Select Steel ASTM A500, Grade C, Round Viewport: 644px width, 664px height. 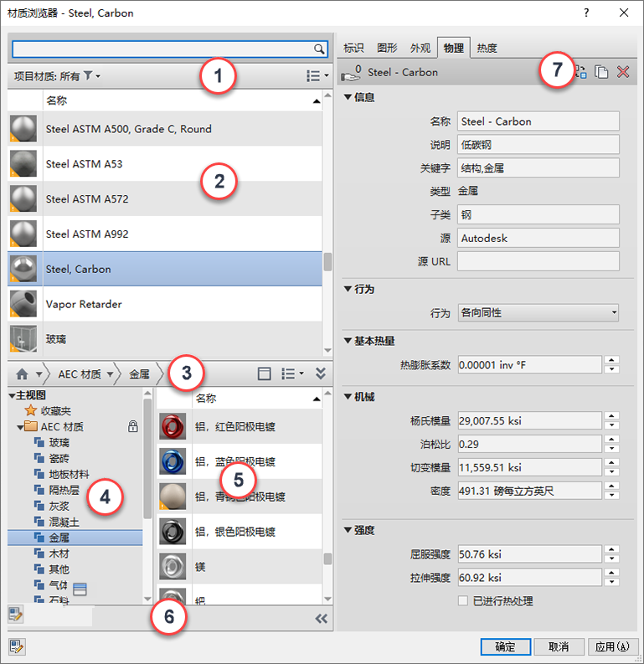[x=165, y=129]
